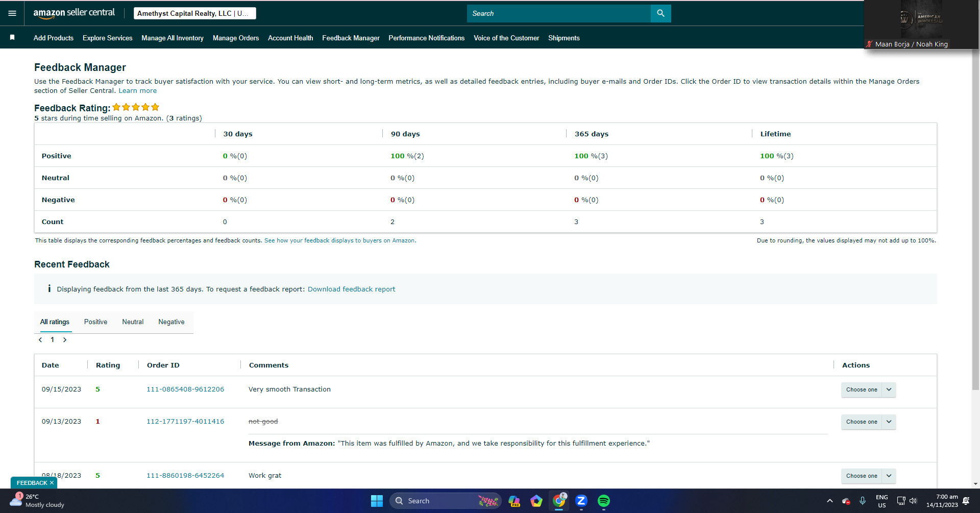The height and width of the screenshot is (513, 980).
Task: Click the Date column header
Action: coord(50,365)
